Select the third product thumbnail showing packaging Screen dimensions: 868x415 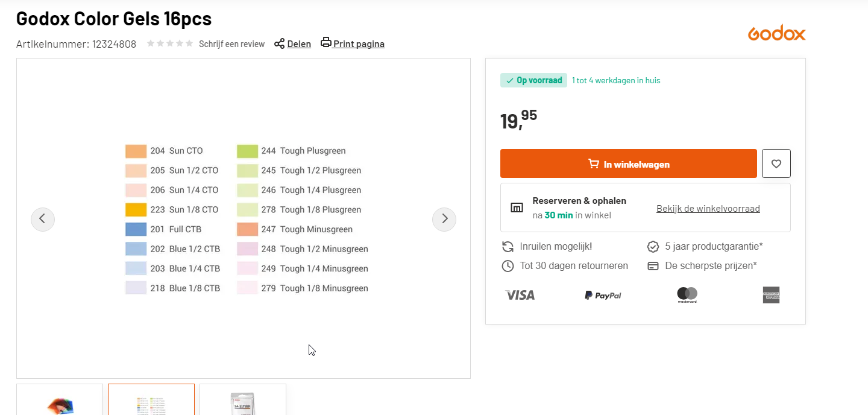(243, 401)
